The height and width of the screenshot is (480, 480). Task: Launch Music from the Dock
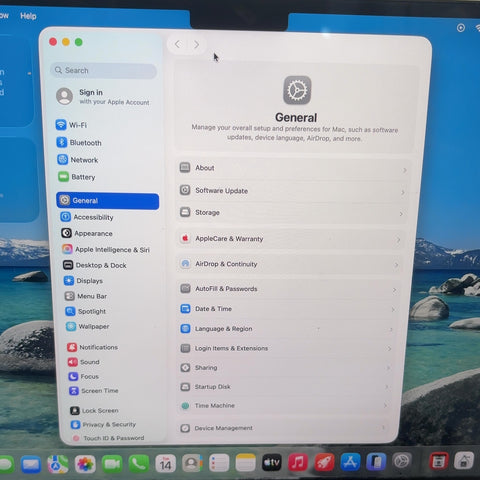tap(298, 462)
